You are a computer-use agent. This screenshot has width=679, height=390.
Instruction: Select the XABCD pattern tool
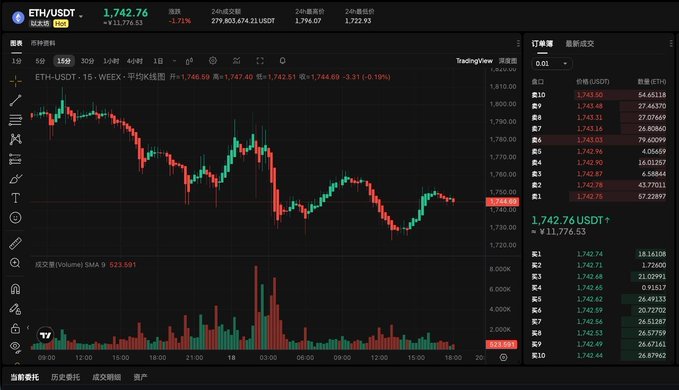pos(16,139)
